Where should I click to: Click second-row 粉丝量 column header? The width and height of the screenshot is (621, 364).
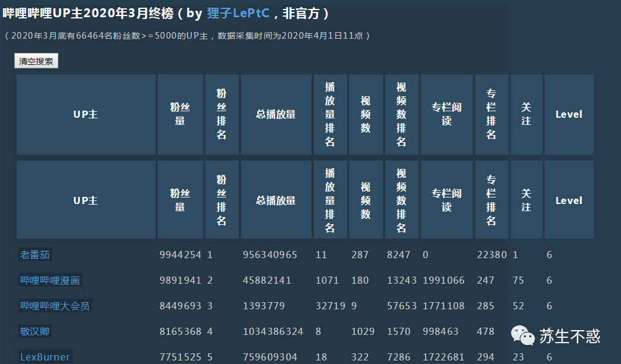point(180,200)
